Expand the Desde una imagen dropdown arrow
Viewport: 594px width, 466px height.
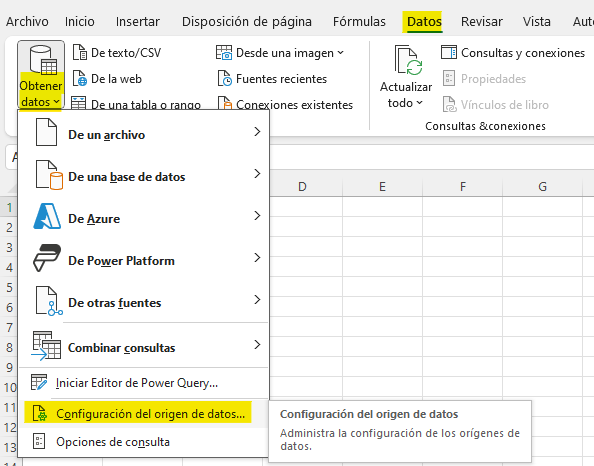click(x=340, y=53)
